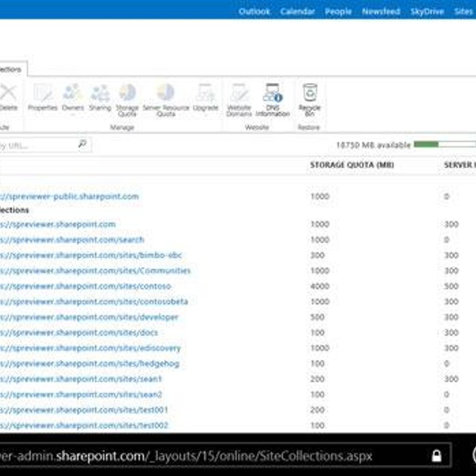476x476 pixels.
Task: Click the Delete site collection icon
Action: click(x=8, y=93)
